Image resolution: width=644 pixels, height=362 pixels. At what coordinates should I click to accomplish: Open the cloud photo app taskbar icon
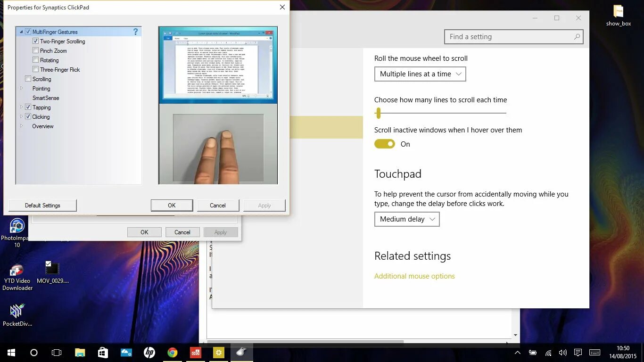(x=126, y=353)
